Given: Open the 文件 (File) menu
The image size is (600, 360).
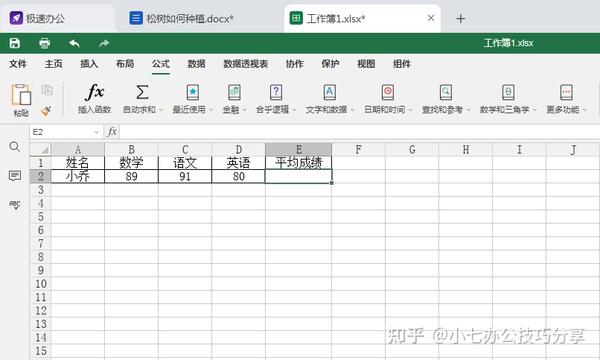Looking at the screenshot, I should point(18,64).
